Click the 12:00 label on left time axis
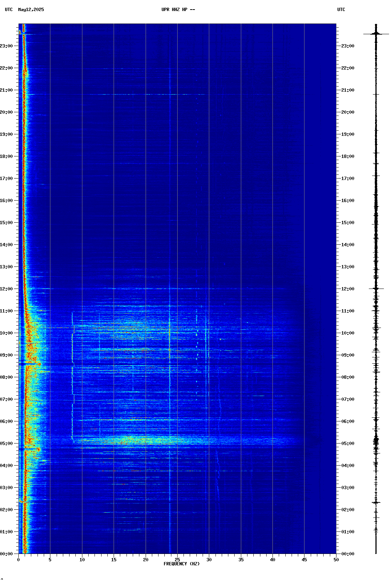 click(6, 289)
